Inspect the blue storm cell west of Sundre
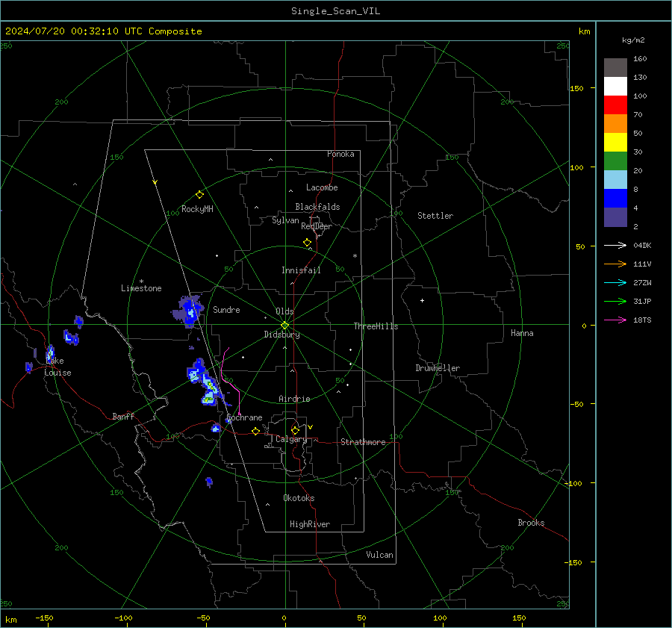The height and width of the screenshot is (628, 672). pyautogui.click(x=189, y=310)
